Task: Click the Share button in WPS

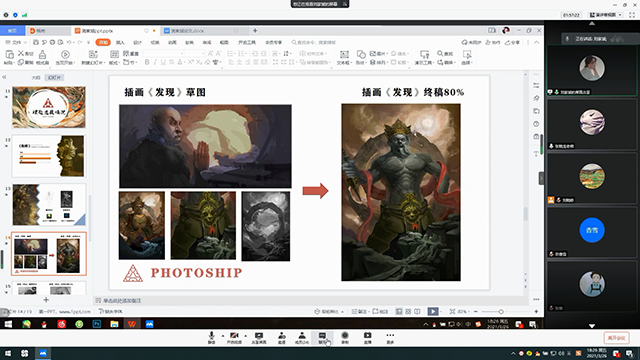Action: [x=513, y=42]
